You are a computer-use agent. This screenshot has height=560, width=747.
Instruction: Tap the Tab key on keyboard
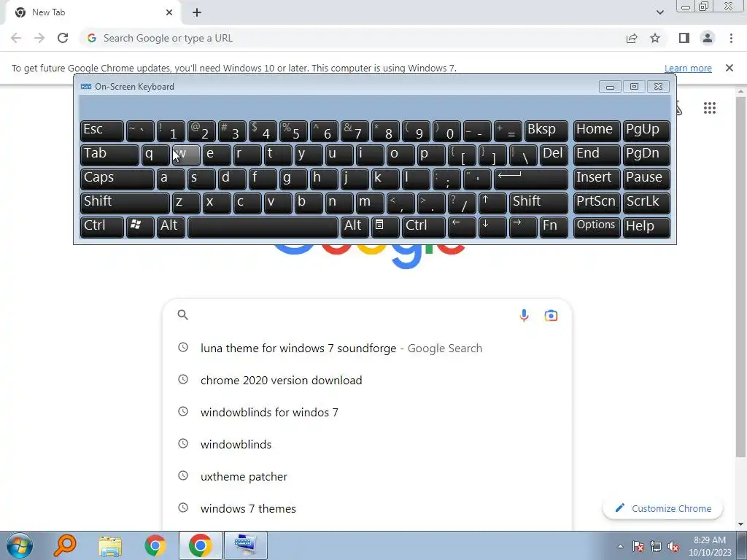[x=109, y=155]
